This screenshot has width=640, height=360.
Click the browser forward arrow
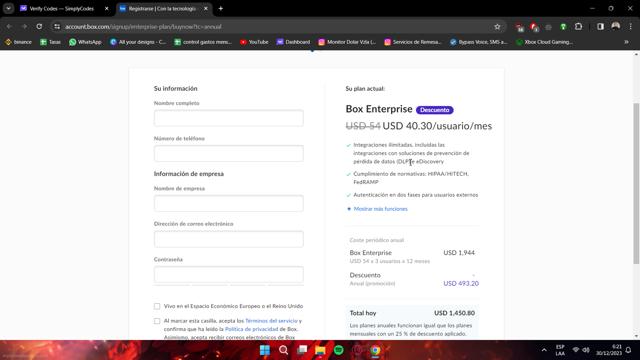(x=24, y=27)
